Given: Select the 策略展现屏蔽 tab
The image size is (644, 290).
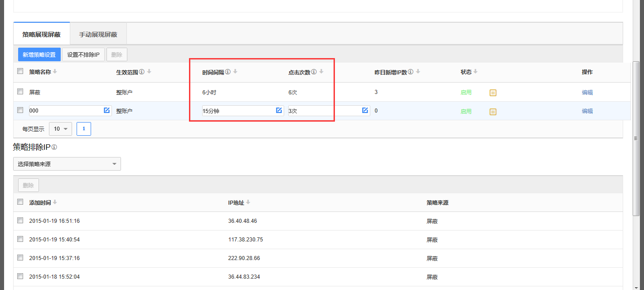Looking at the screenshot, I should 41,34.
